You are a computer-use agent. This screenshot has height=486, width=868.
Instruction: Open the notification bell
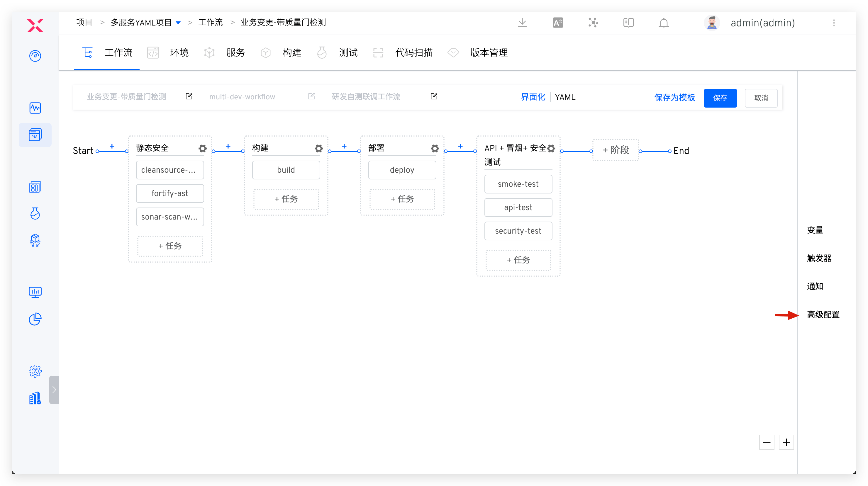point(664,23)
